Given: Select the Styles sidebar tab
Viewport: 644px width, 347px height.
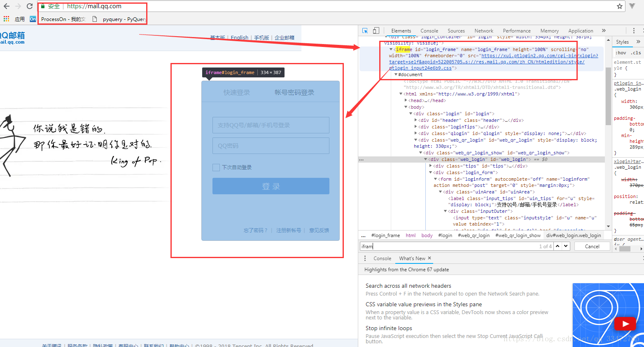Looking at the screenshot, I should pyautogui.click(x=622, y=42).
